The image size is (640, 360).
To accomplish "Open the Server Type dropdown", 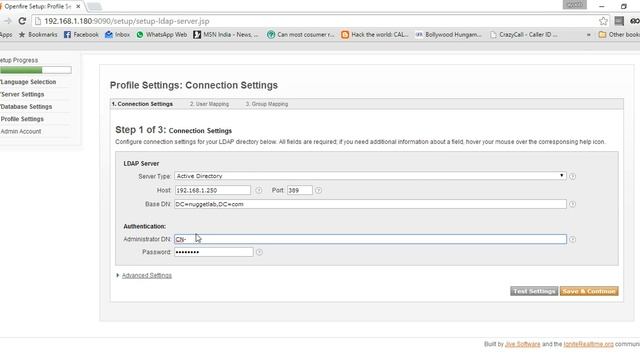I will (370, 176).
